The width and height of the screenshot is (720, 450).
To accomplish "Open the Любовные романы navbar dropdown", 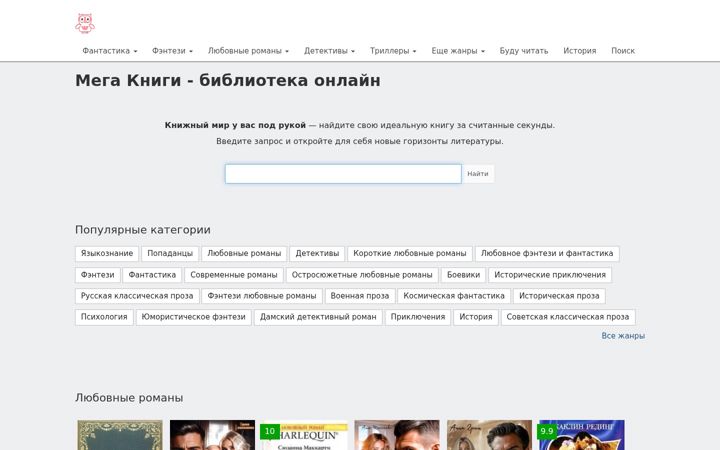I will click(248, 51).
